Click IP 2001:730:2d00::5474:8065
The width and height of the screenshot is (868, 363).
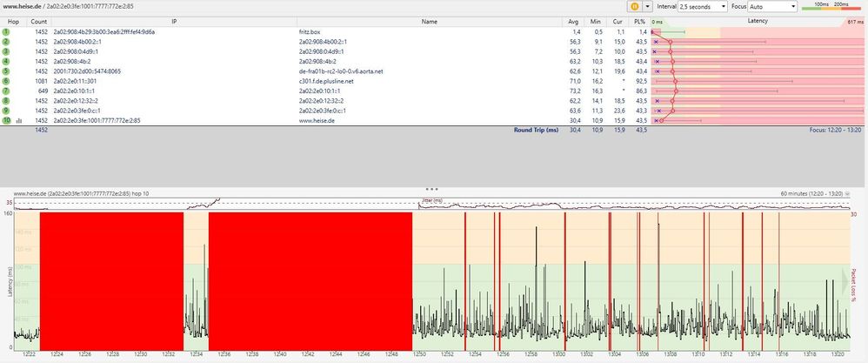[87, 71]
